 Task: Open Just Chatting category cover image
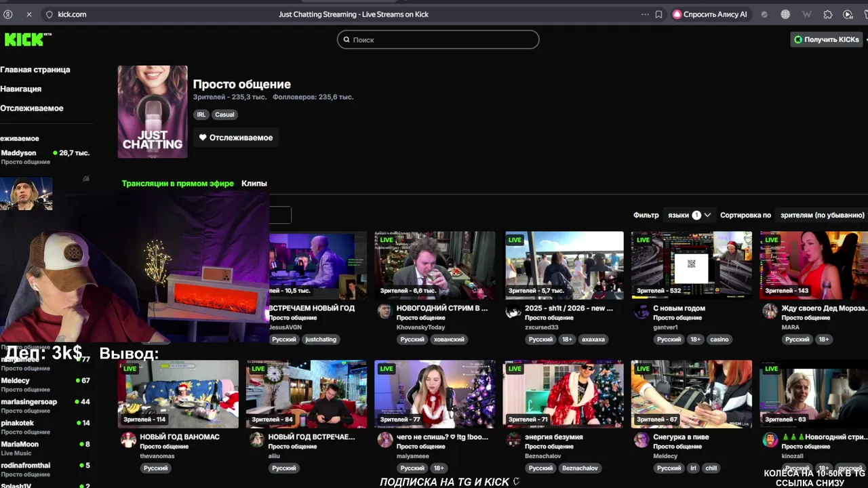153,112
